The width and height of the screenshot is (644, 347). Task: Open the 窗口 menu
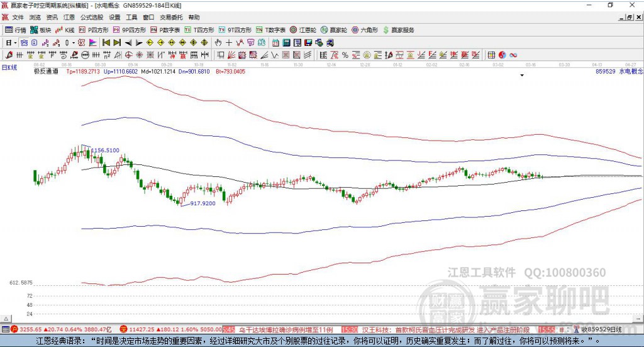[148, 17]
